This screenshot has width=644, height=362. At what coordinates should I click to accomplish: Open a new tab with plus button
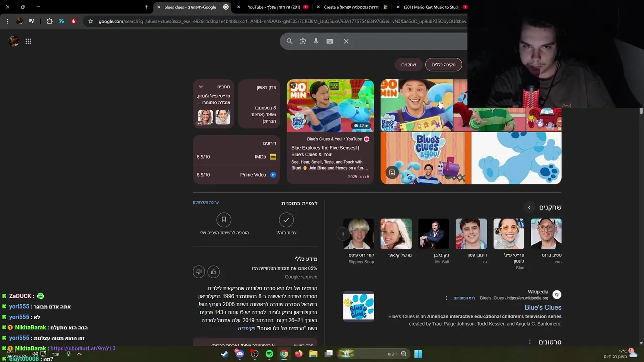(147, 7)
